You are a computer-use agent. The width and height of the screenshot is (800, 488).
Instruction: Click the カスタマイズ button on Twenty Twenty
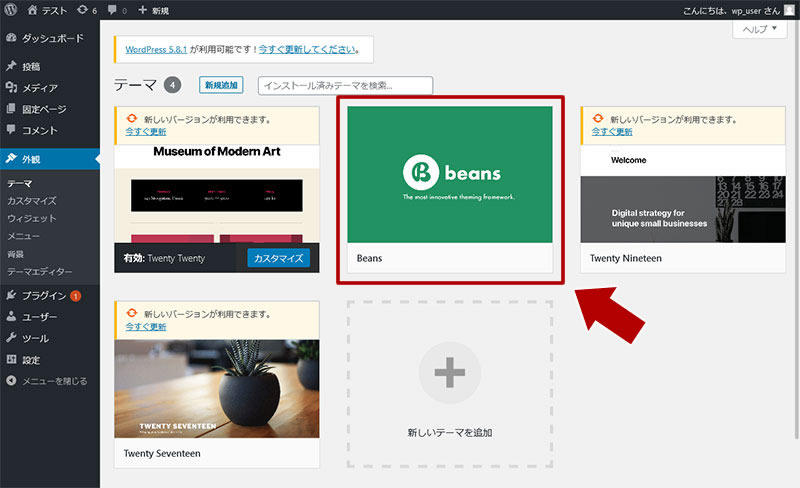point(279,258)
